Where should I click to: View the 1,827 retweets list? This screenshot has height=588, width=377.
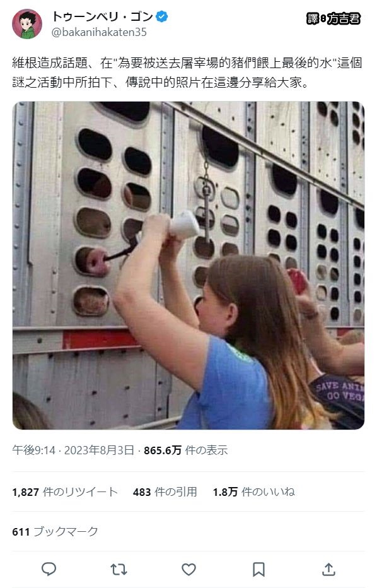(65, 492)
